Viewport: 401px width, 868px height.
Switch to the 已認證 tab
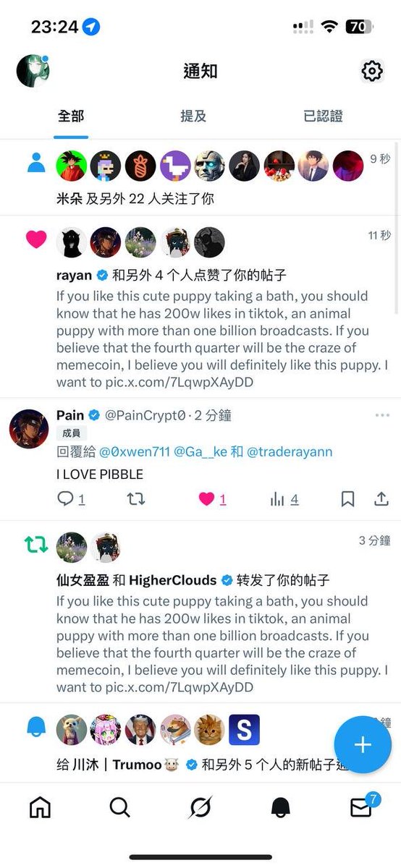(x=323, y=116)
